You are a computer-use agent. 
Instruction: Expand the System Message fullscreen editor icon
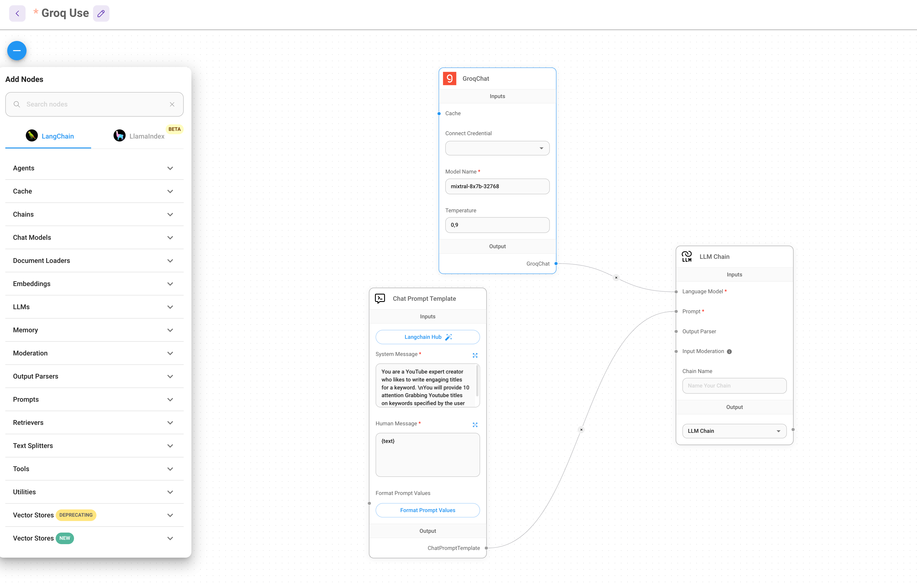[475, 355]
